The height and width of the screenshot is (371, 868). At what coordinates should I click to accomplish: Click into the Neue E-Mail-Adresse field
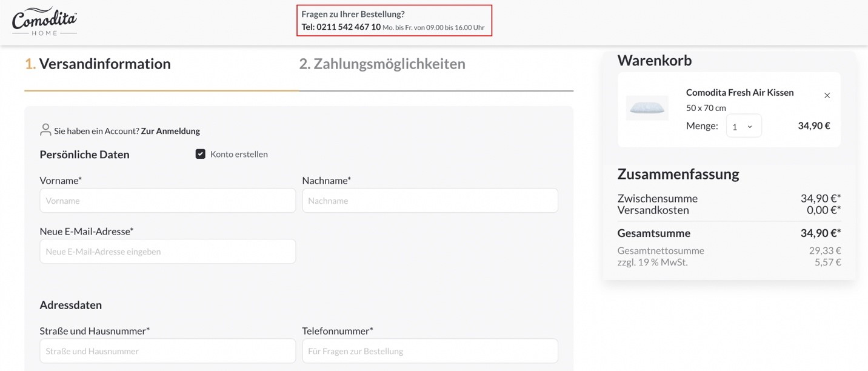pos(167,252)
